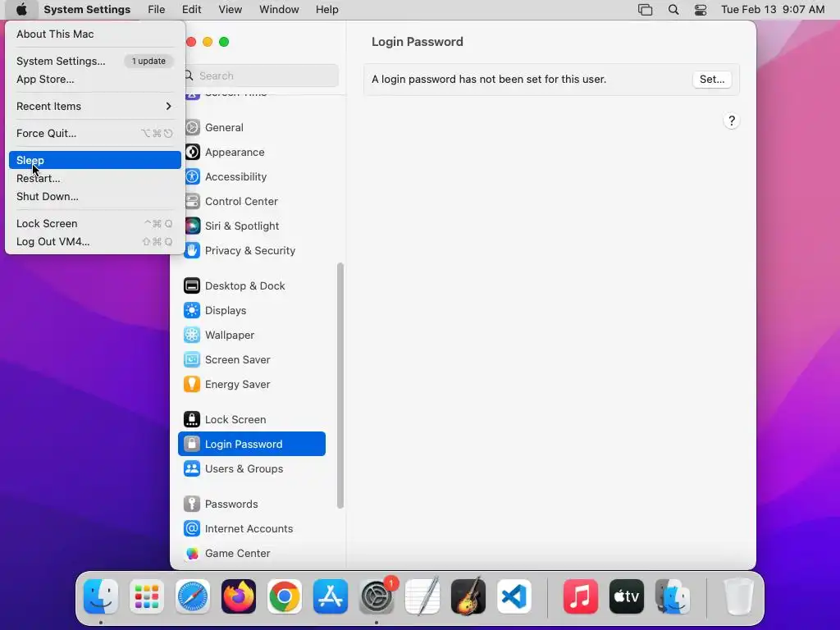Click the Wallpaper sidebar icon

click(192, 336)
